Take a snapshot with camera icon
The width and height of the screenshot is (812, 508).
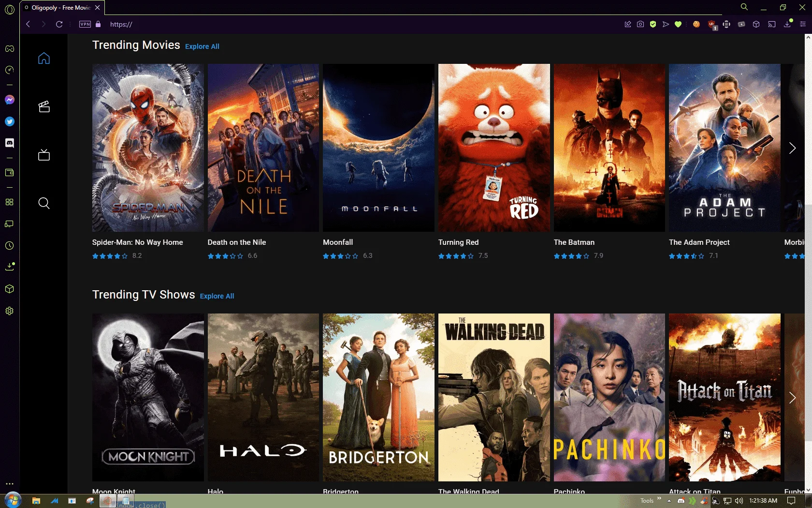(x=640, y=24)
